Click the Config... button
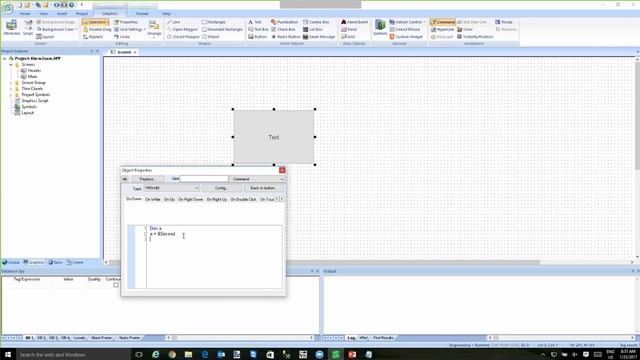640x360 pixels. 221,188
